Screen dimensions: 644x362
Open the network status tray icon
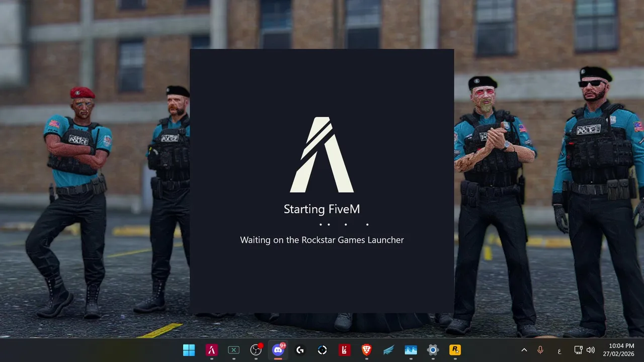coord(579,350)
